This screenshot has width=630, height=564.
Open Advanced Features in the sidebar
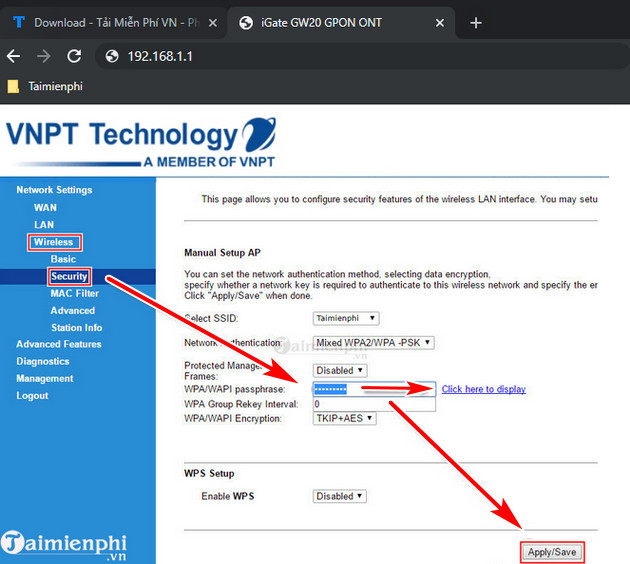click(59, 344)
